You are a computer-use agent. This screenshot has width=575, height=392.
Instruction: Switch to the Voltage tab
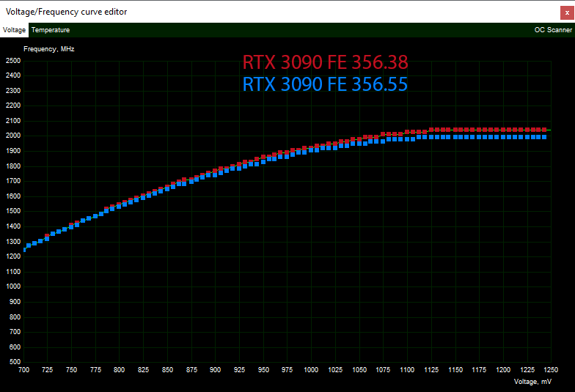[14, 30]
